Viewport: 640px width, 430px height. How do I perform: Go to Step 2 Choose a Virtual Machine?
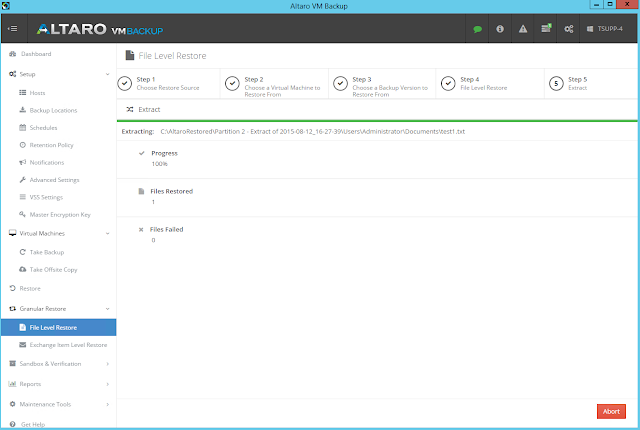pos(274,84)
